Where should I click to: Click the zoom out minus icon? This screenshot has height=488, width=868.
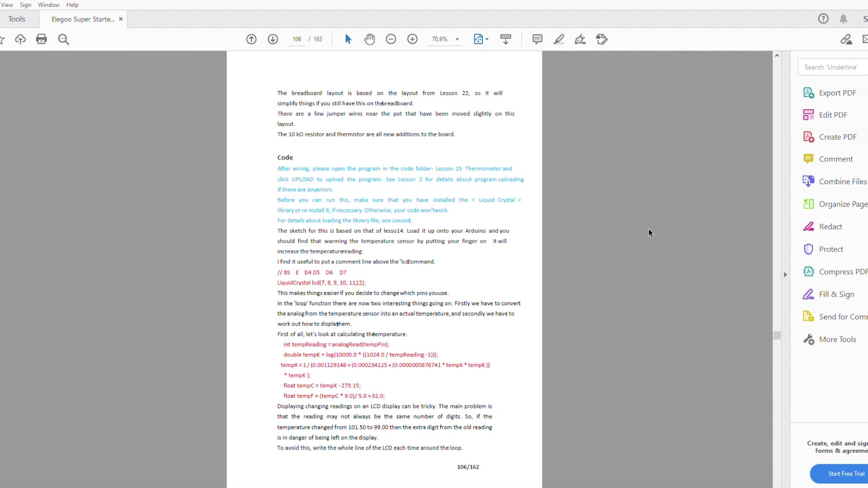[x=391, y=39]
